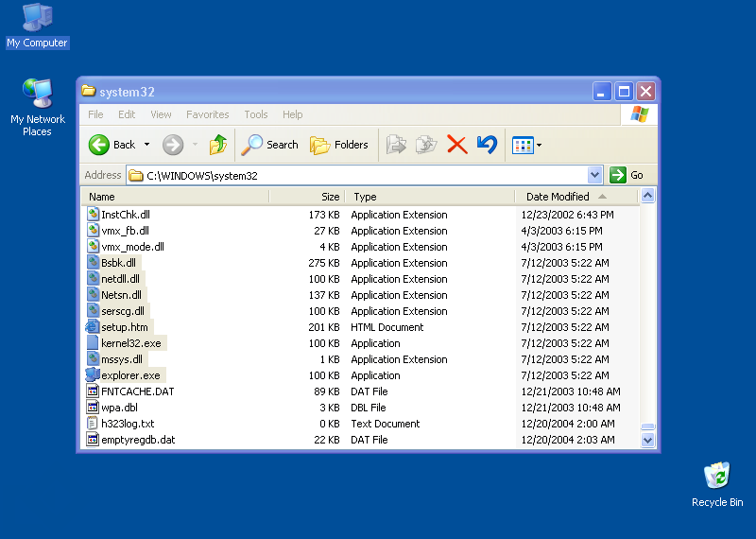Viewport: 756px width, 539px height.
Task: Click the Views grid icon
Action: pos(523,145)
